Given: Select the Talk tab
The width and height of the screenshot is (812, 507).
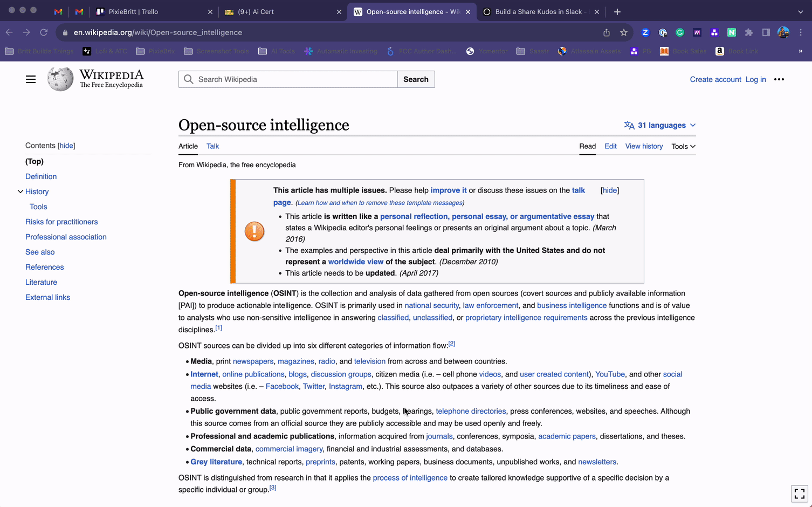Looking at the screenshot, I should pos(212,146).
